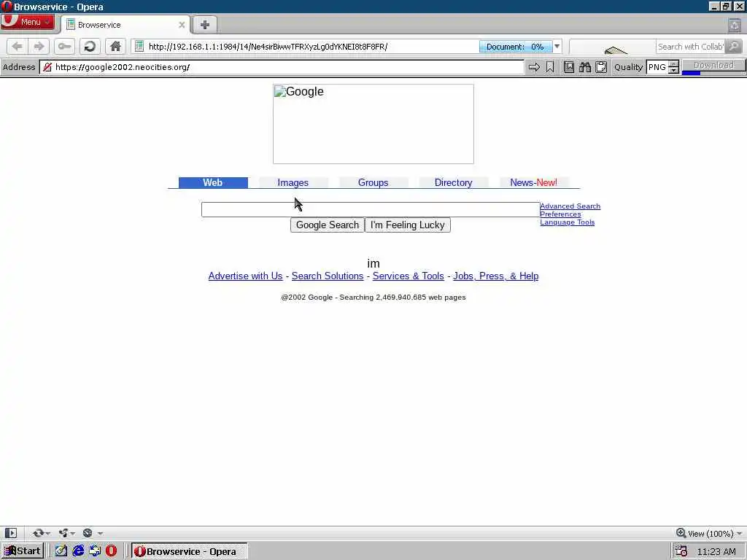The image size is (747, 560).
Task: Open the Windows Start menu
Action: coord(23,551)
